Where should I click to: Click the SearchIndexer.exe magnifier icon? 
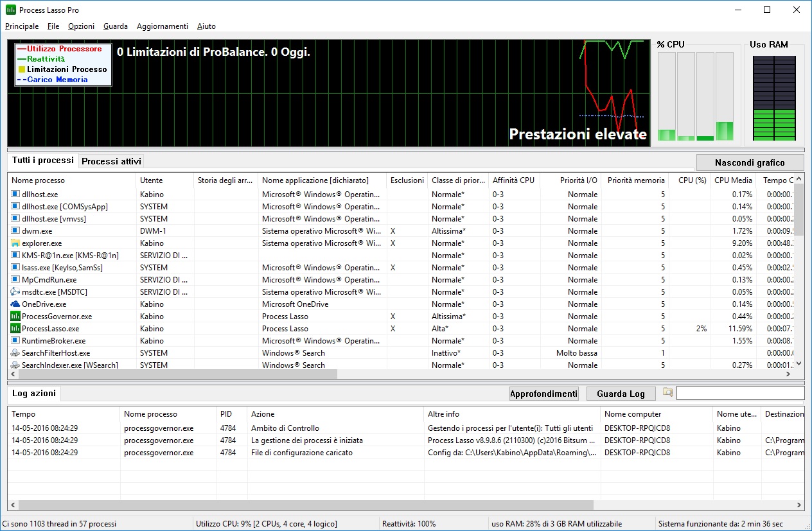point(15,365)
